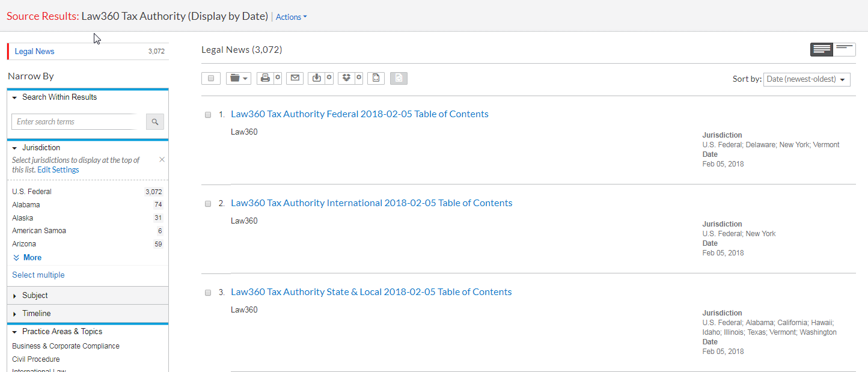Screen dimensions: 868x372
Task: Open Dropbox settings gear beside the Dropbox icon
Action: click(359, 78)
